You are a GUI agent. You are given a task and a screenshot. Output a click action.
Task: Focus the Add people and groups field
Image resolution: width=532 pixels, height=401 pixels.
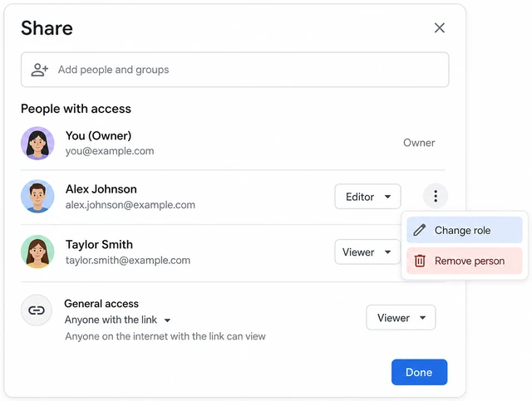(x=234, y=70)
